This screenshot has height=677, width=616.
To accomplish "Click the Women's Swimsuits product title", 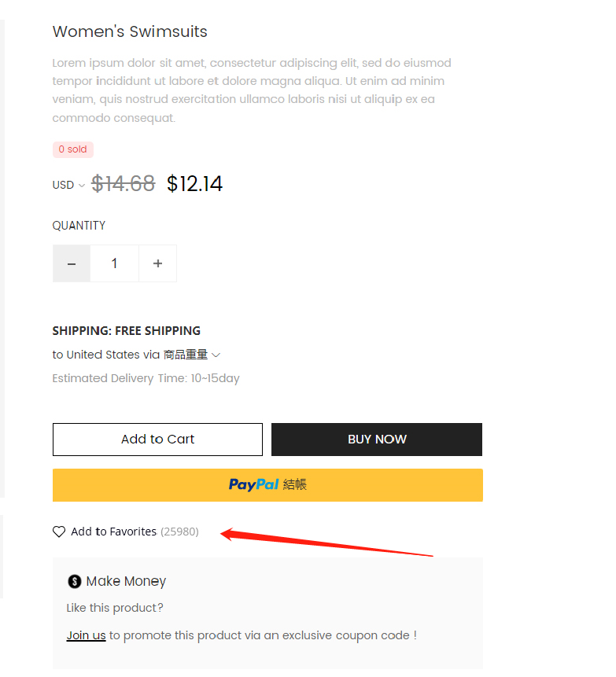I will click(130, 32).
